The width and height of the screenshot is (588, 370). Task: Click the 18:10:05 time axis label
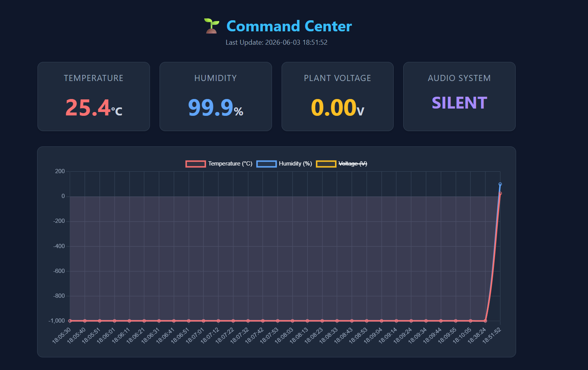[x=462, y=335]
